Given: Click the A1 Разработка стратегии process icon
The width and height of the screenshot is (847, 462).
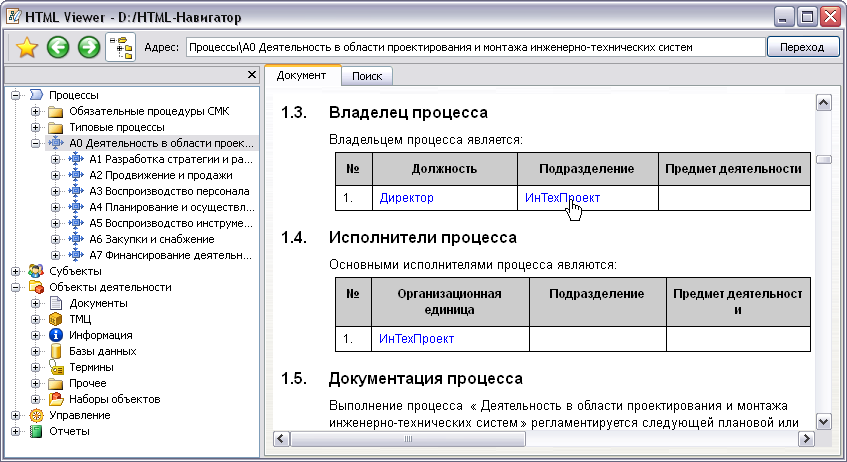Looking at the screenshot, I should 76,159.
